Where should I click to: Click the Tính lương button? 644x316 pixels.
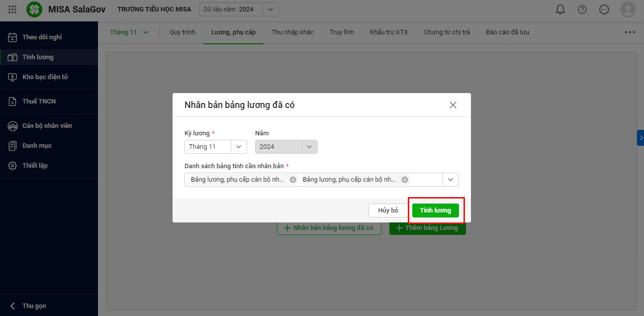[x=435, y=211]
